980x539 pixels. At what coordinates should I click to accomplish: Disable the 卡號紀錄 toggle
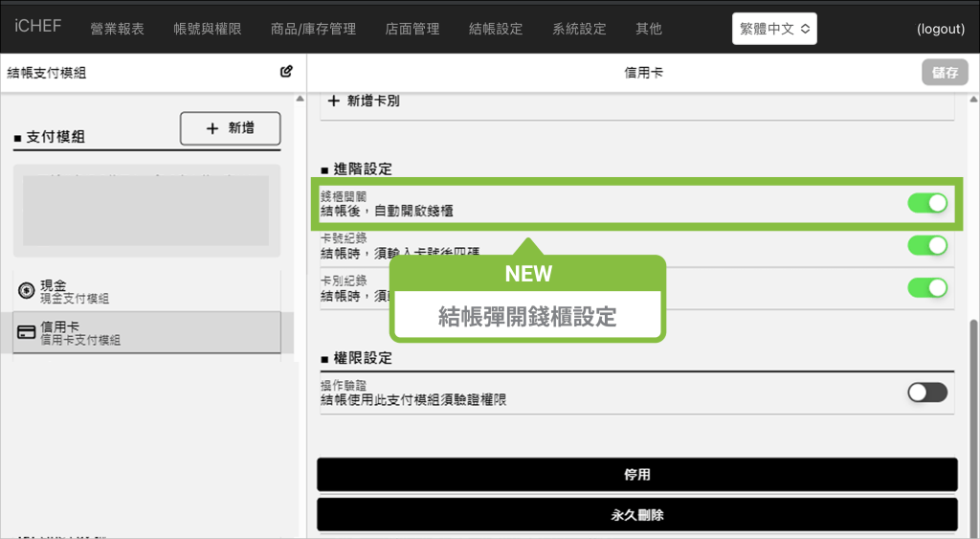click(926, 245)
